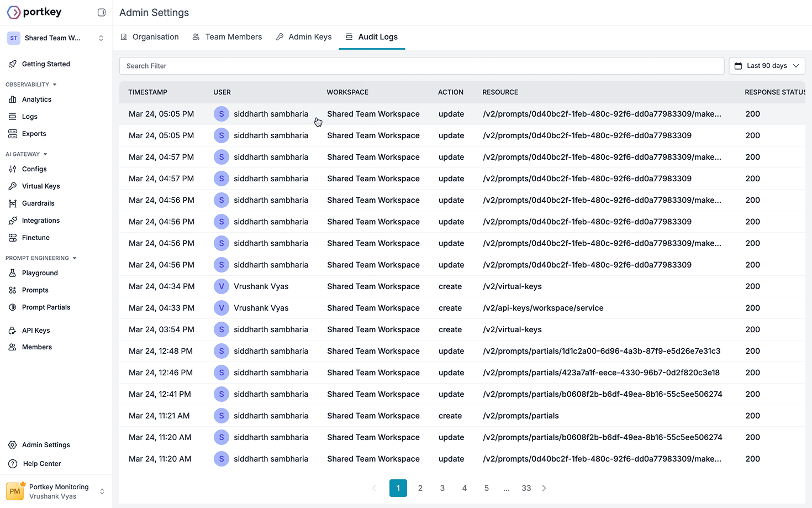Viewport: 812px width, 508px height.
Task: Expand the Portkey Monitoring account menu
Action: click(x=56, y=491)
